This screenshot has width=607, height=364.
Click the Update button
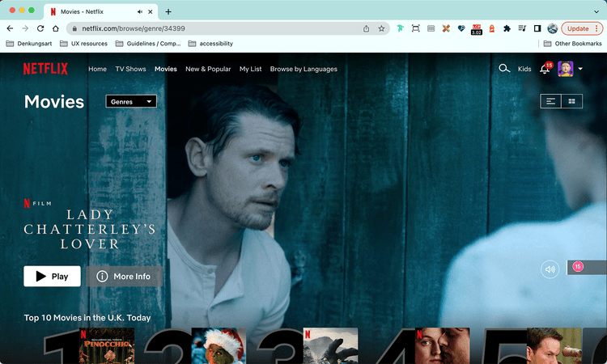pyautogui.click(x=583, y=28)
